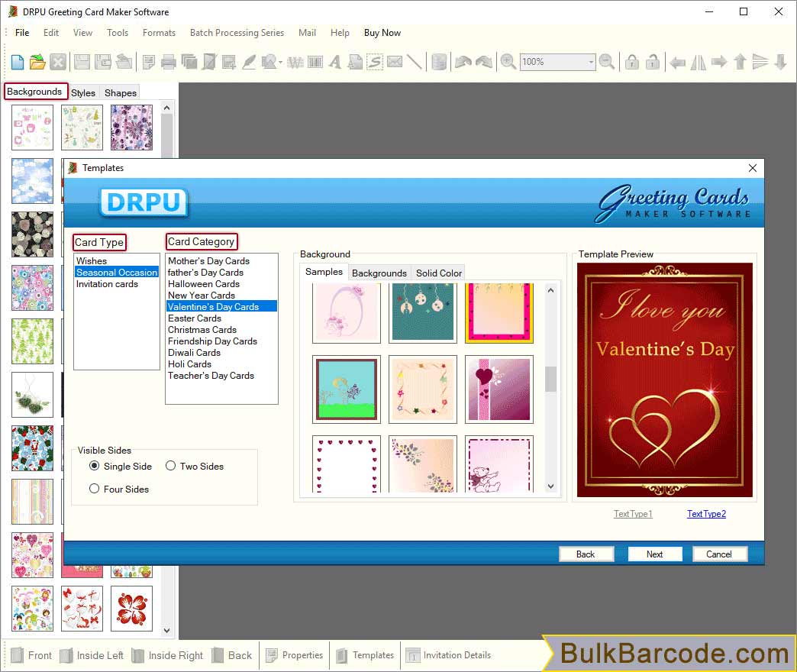Click the Undo arrow icon
Viewport: 797px width, 672px height.
(x=463, y=62)
